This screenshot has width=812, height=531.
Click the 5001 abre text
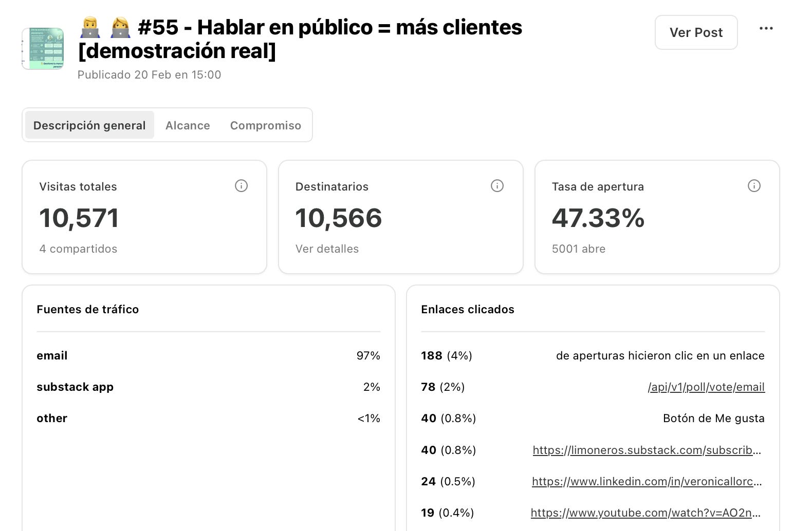pyautogui.click(x=579, y=249)
